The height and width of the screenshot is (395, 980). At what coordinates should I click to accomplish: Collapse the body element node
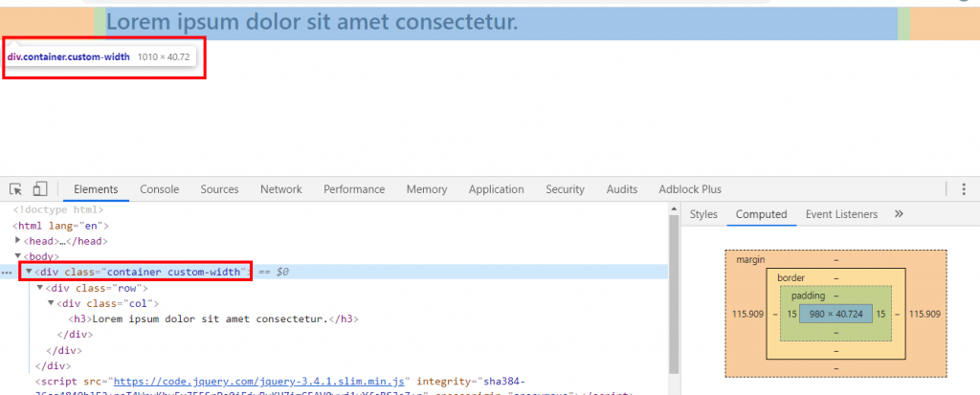pos(17,256)
